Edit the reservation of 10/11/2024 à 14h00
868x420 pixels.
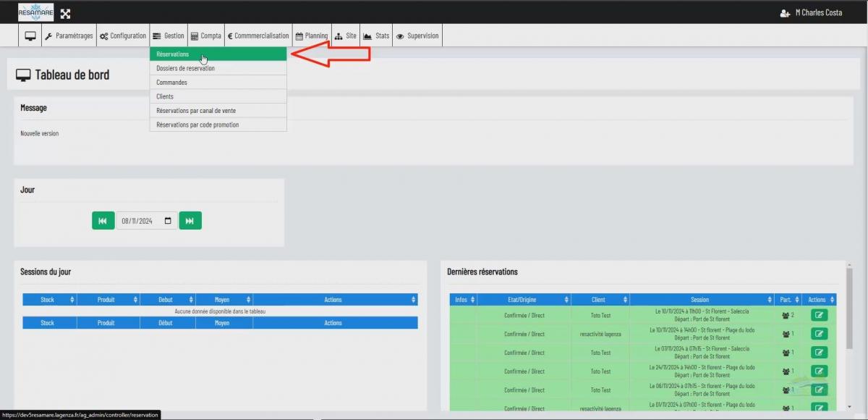[x=819, y=334]
